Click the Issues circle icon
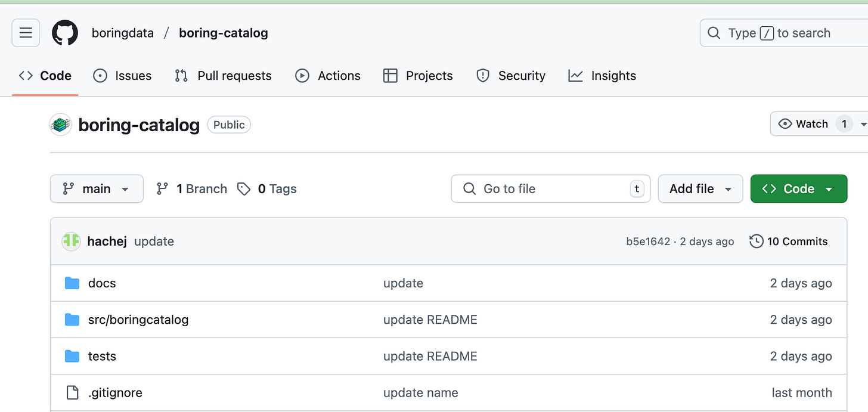This screenshot has width=868, height=412. click(x=100, y=76)
